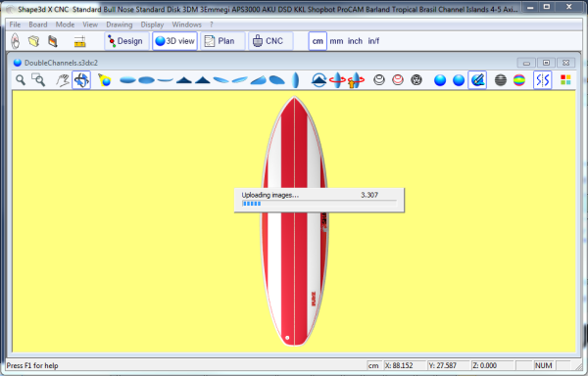Select inch units
Image resolution: width=588 pixels, height=376 pixels.
click(355, 41)
